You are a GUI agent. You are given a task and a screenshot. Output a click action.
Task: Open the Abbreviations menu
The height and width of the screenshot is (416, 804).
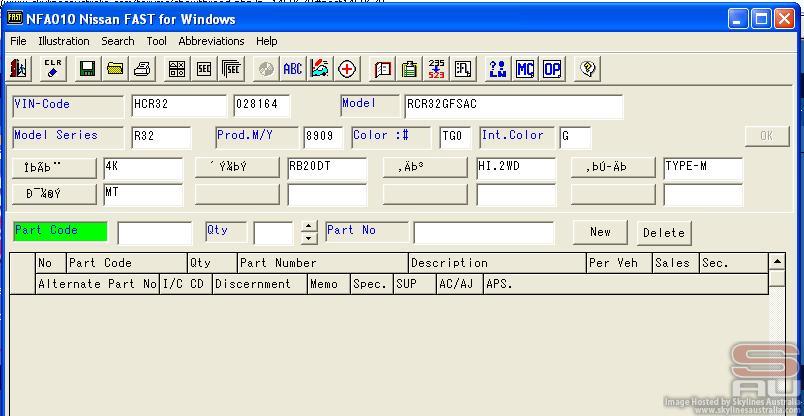click(211, 41)
